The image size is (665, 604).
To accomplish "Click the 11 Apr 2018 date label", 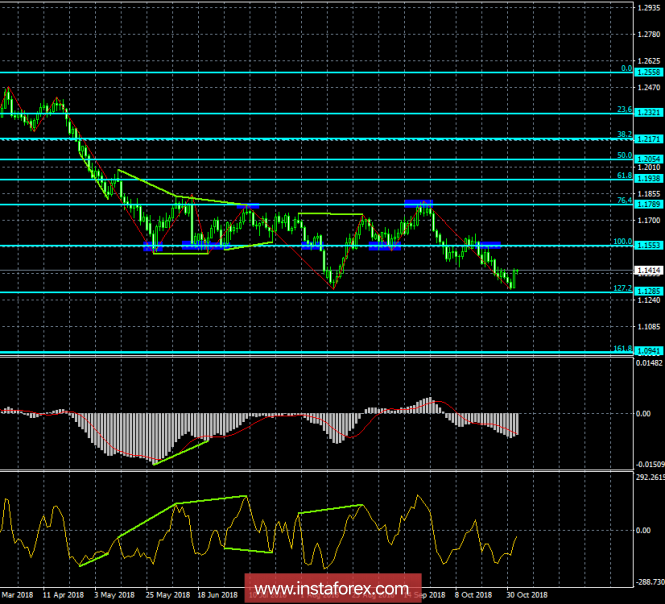I will (67, 594).
